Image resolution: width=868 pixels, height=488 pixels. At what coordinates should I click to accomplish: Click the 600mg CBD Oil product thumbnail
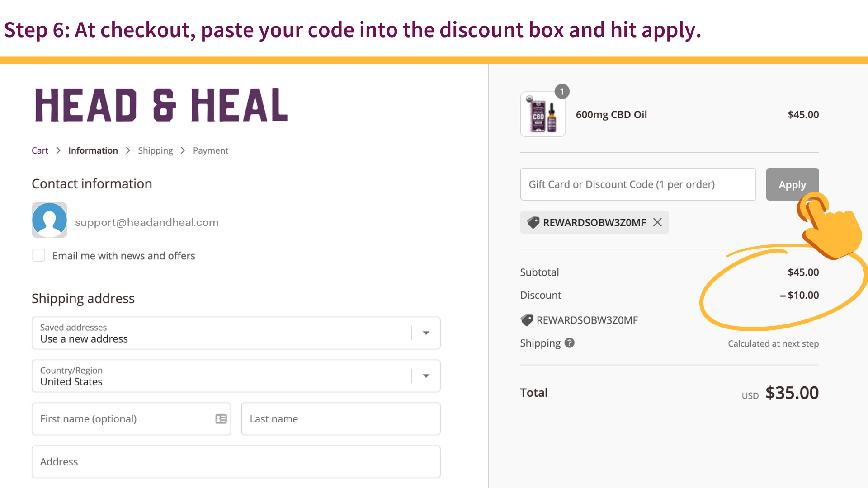(x=542, y=115)
